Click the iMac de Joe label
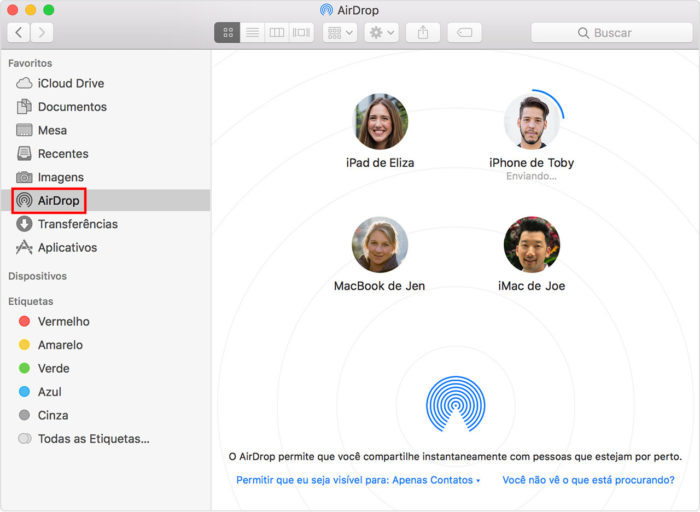Image resolution: width=700 pixels, height=512 pixels. (531, 286)
